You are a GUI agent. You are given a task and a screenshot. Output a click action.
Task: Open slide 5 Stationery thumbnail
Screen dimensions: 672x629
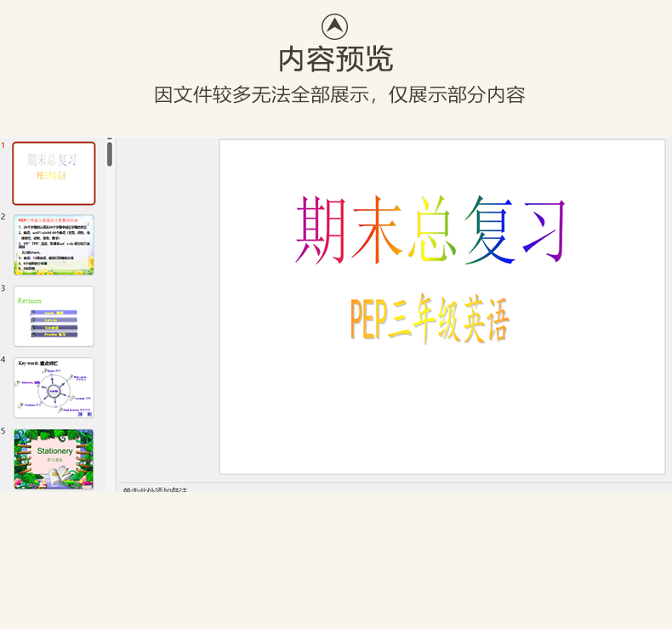[54, 459]
